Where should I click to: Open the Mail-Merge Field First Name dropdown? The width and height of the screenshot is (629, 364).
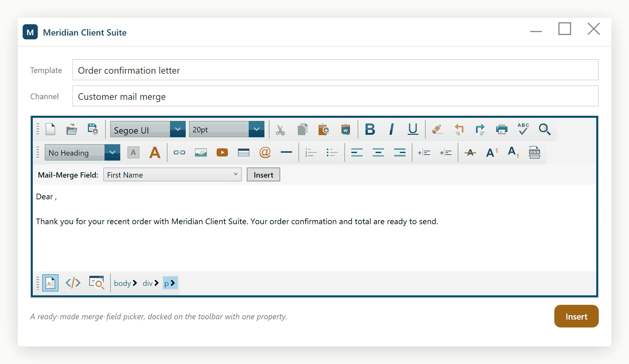[x=172, y=175]
